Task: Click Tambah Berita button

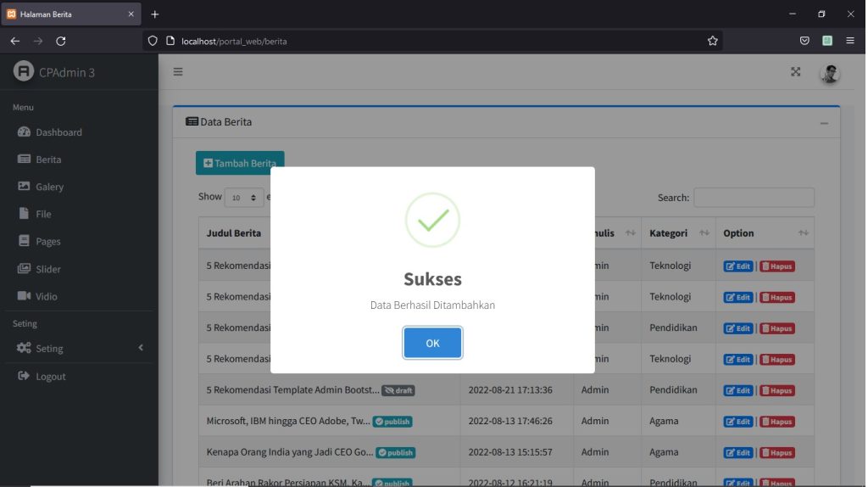Action: click(x=240, y=163)
